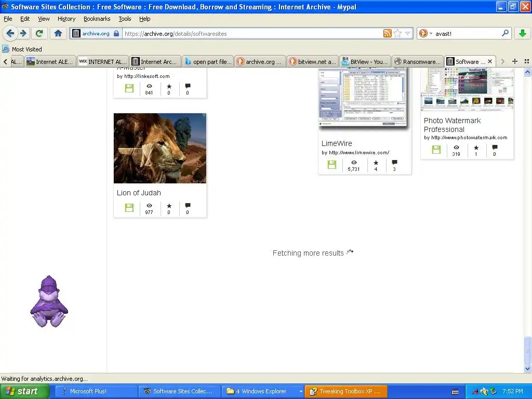The image size is (532, 399).
Task: Switch to the Internet ALE... tab
Action: coord(50,62)
